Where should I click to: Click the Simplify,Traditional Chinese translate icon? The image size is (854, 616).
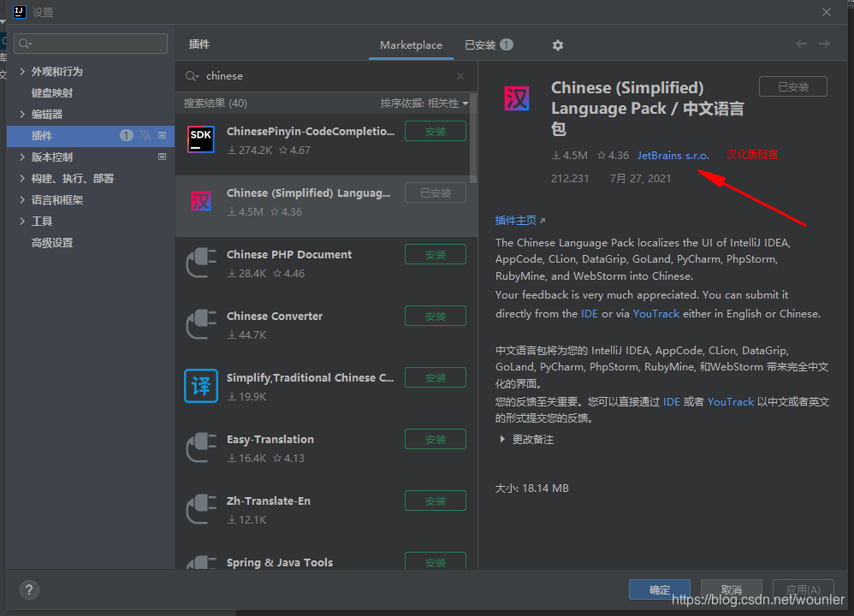[201, 386]
